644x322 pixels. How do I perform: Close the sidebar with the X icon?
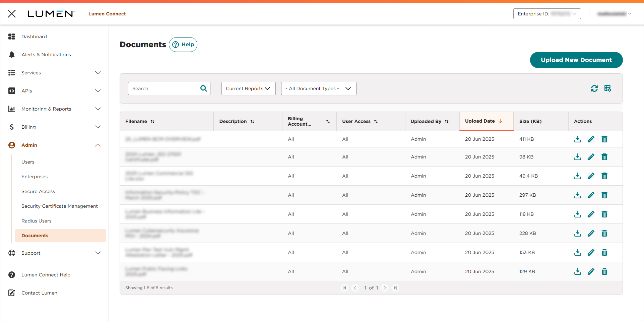pos(12,14)
